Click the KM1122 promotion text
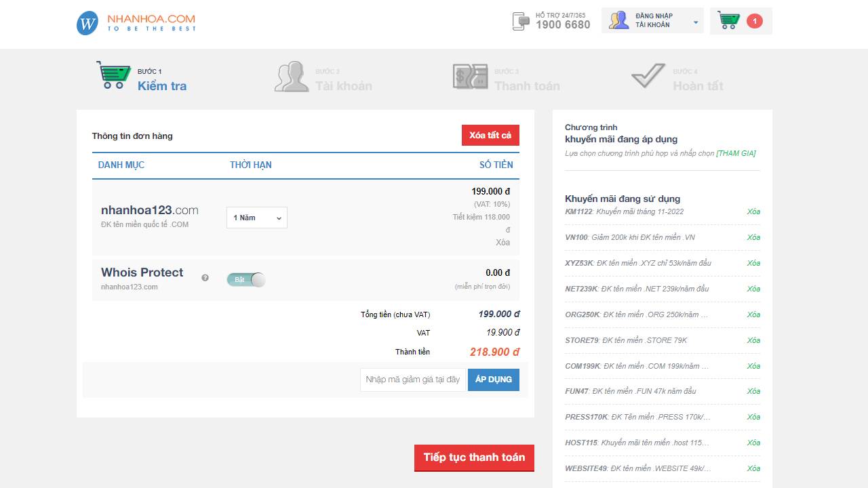Viewport: 868px width, 488px height. click(x=625, y=211)
